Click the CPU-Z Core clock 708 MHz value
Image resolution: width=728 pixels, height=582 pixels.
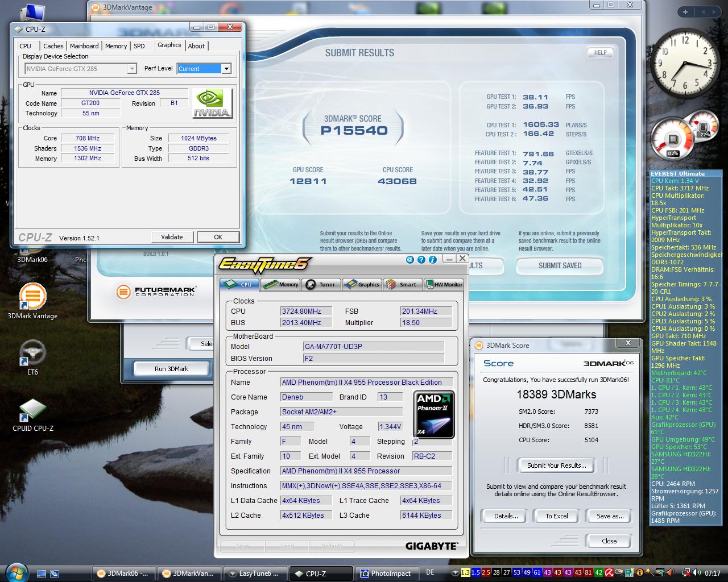pos(88,138)
